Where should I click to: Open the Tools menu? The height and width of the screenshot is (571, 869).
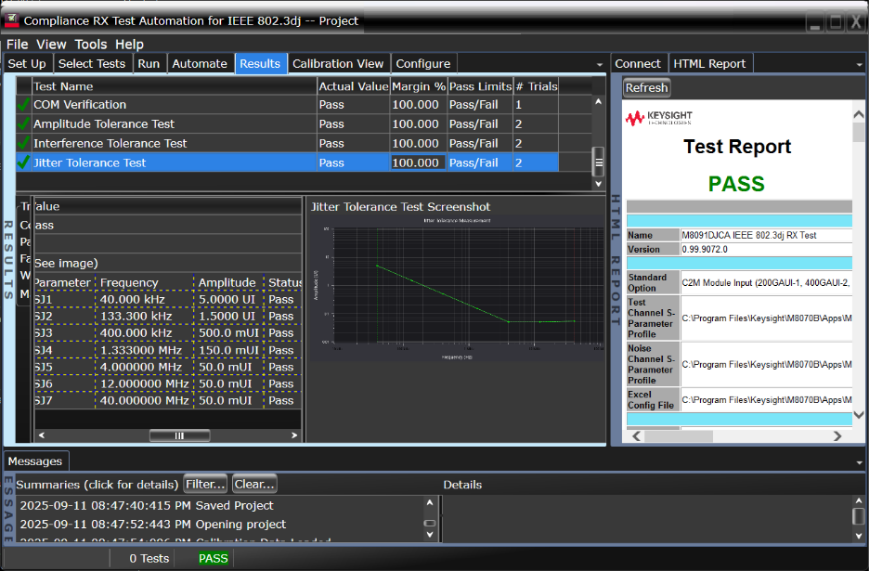pos(91,44)
